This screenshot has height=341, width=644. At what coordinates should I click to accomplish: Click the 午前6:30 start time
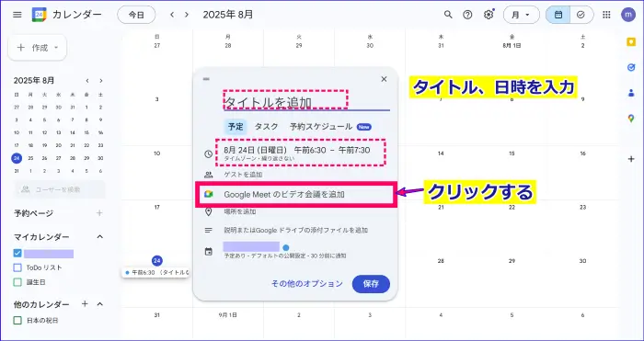[310, 150]
